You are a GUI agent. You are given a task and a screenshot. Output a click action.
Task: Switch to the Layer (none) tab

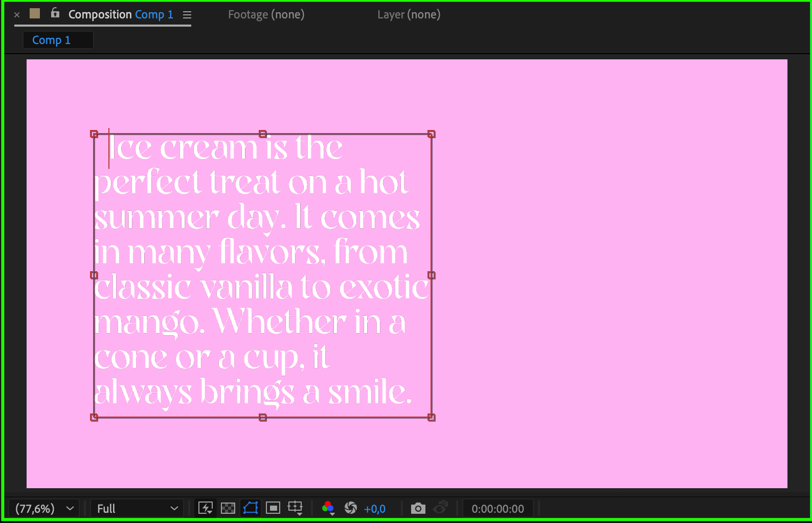pos(409,15)
